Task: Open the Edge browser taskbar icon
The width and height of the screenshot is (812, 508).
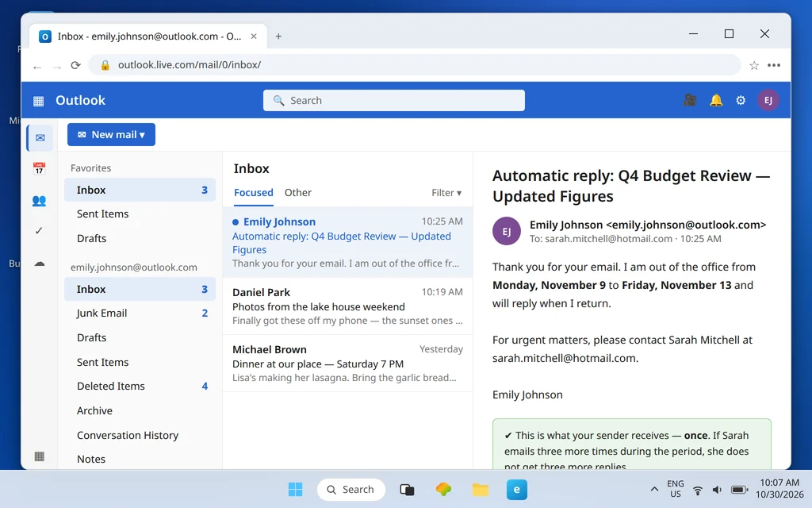Action: click(517, 489)
